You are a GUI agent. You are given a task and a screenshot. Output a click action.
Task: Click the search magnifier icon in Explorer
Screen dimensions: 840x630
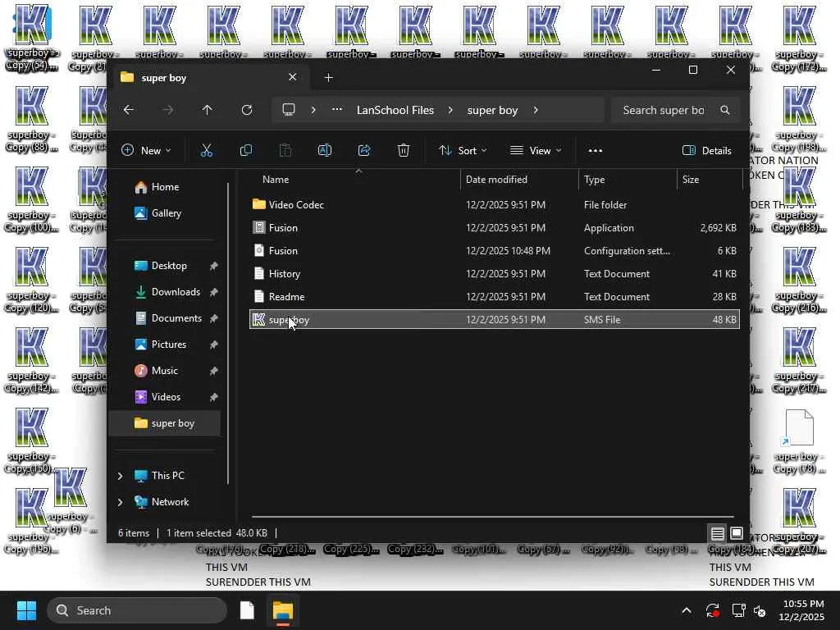click(x=725, y=110)
